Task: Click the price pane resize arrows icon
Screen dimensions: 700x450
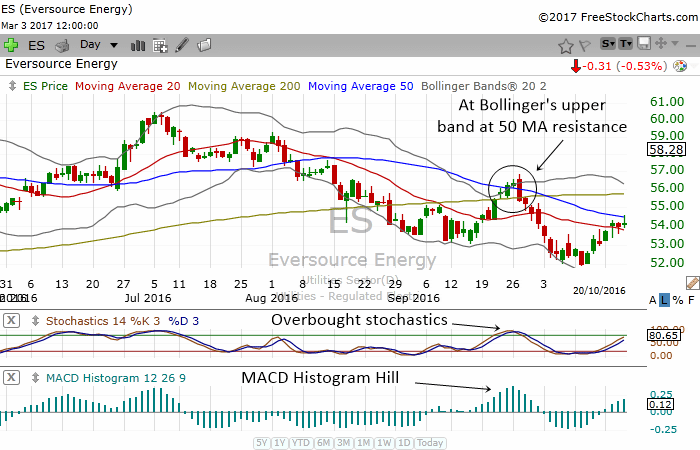Action: click(x=12, y=86)
